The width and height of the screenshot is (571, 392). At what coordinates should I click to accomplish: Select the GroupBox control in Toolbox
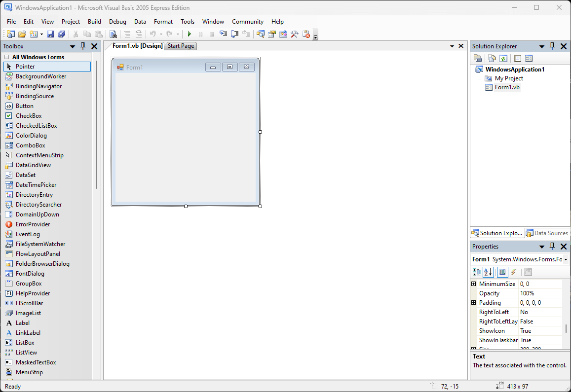point(47,283)
